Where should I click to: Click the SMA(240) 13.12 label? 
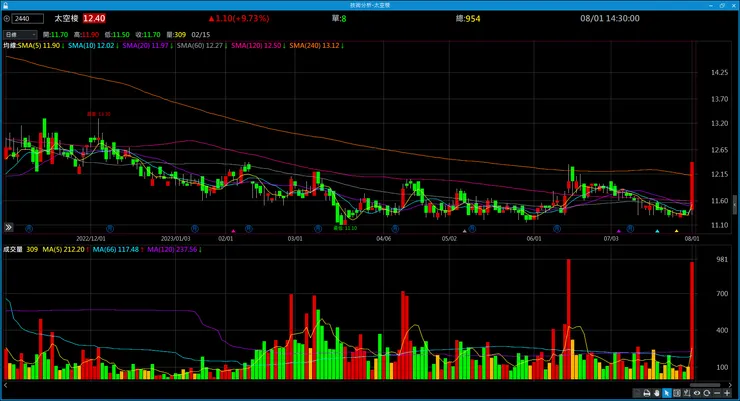(x=314, y=46)
